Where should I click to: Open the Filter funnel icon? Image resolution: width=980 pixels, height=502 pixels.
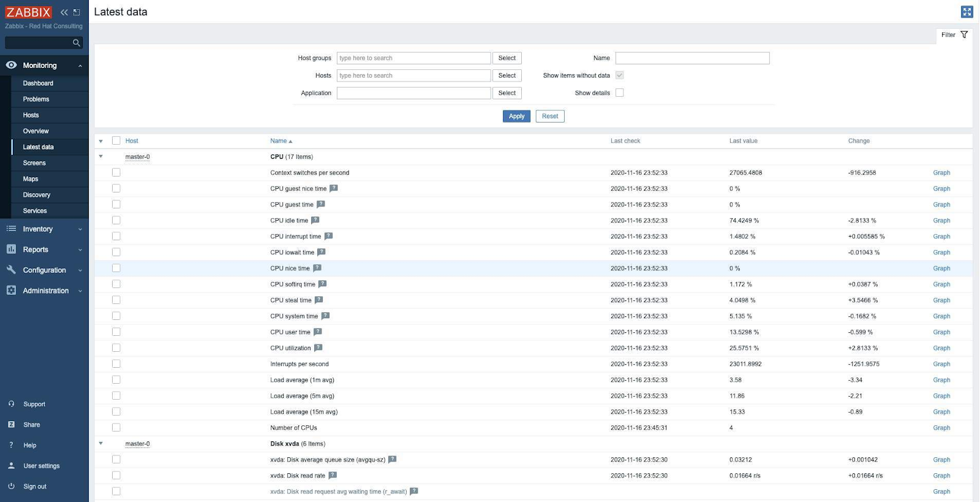[x=964, y=35]
